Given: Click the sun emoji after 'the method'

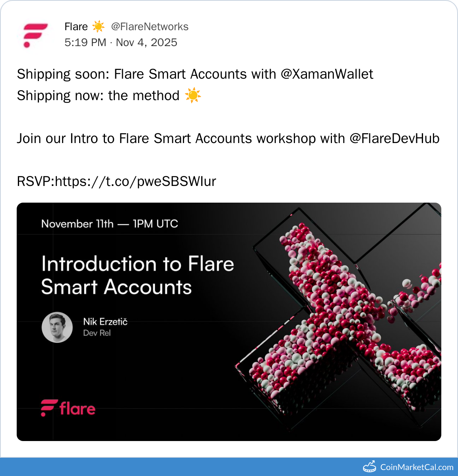Looking at the screenshot, I should (193, 96).
